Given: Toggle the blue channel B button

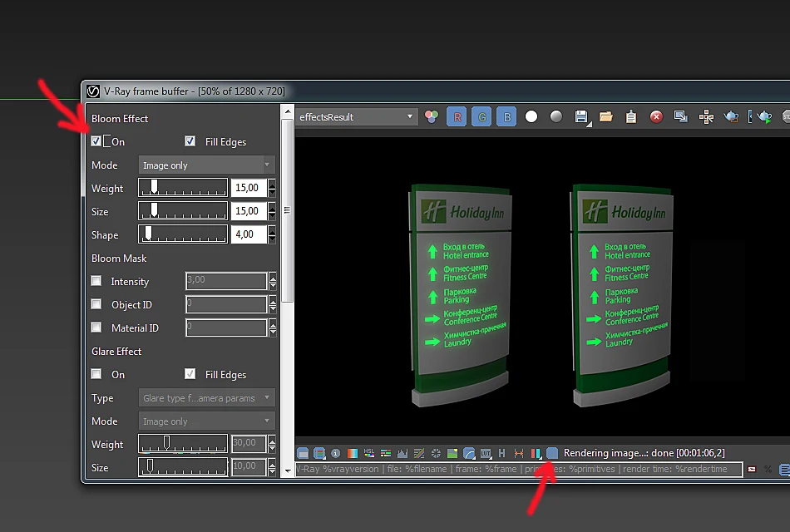Looking at the screenshot, I should (x=507, y=117).
